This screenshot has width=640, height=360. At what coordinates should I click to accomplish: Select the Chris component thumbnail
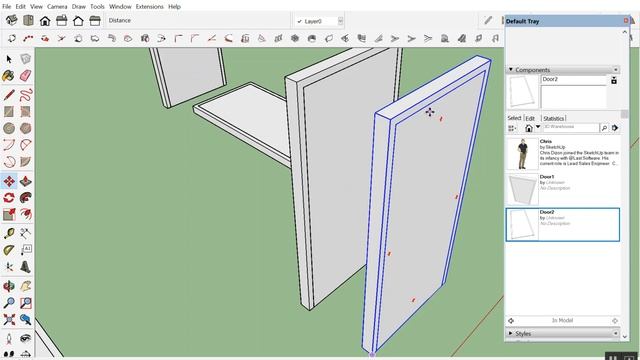pyautogui.click(x=522, y=153)
